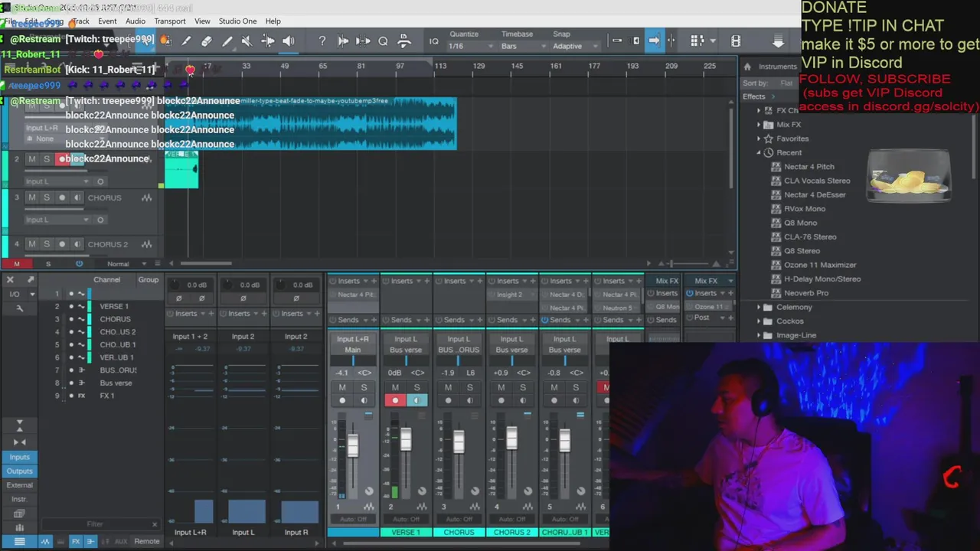980x551 pixels.
Task: Open the Instr. panel button
Action: (x=20, y=499)
